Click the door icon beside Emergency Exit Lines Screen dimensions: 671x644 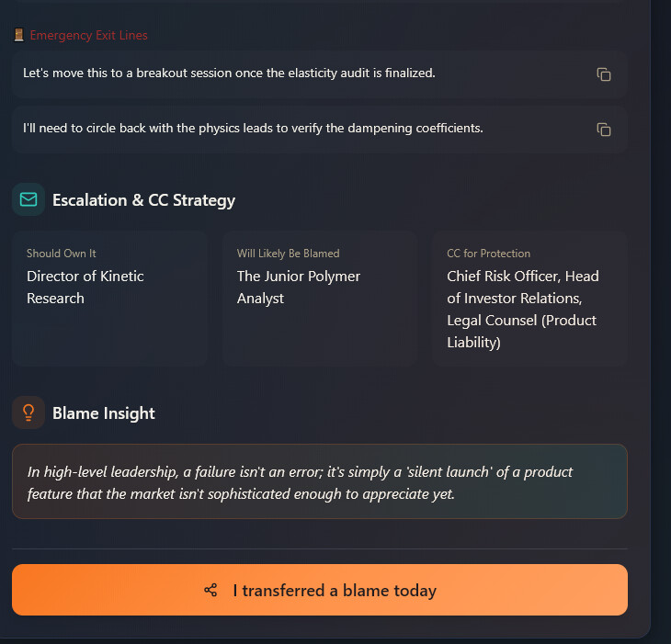click(19, 35)
